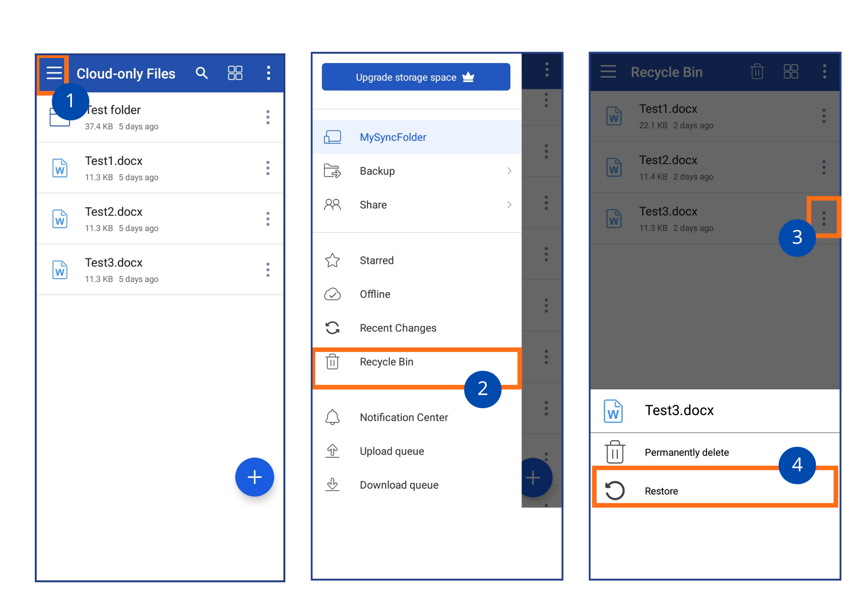This screenshot has height=614, width=868.
Task: Open the three-dot menu for Test3.docx 2 days ago
Action: click(x=824, y=218)
